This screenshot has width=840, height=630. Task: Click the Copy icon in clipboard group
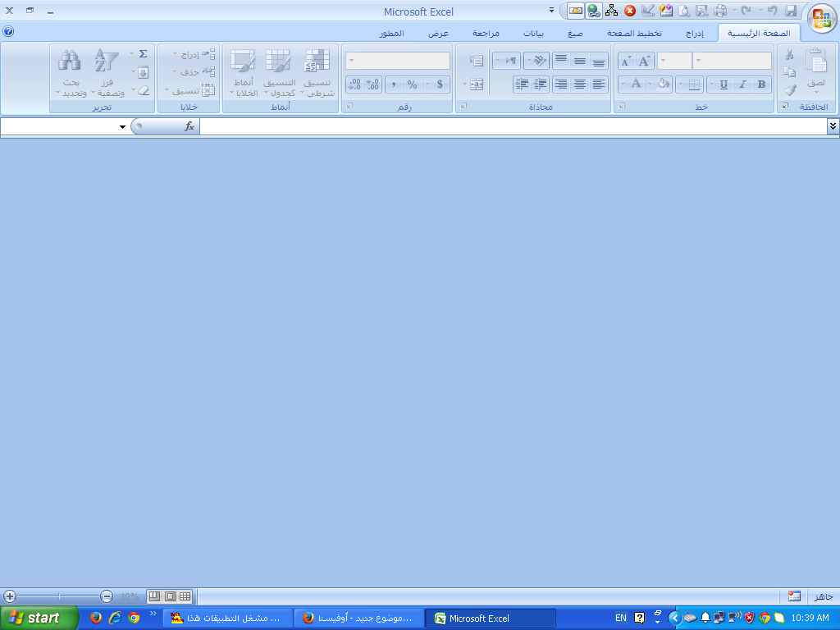[x=790, y=72]
